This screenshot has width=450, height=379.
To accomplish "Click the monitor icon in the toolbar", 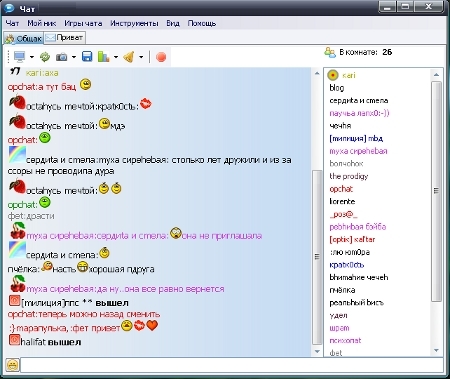I will (x=20, y=57).
